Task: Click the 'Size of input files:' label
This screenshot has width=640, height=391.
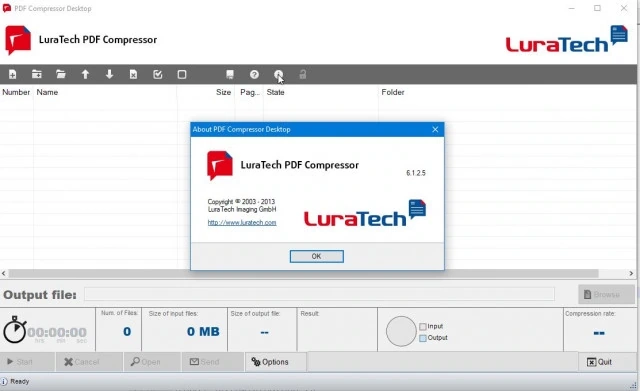Action: pyautogui.click(x=173, y=313)
